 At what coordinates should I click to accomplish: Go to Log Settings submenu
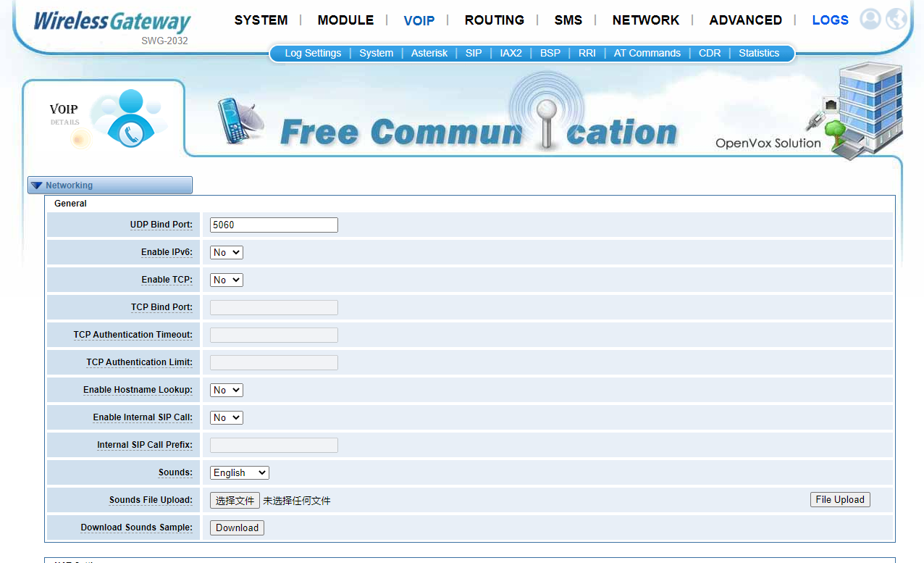[x=313, y=53]
